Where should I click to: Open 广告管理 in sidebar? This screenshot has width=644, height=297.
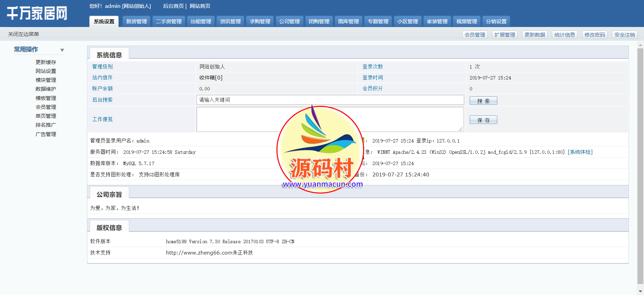tap(46, 134)
